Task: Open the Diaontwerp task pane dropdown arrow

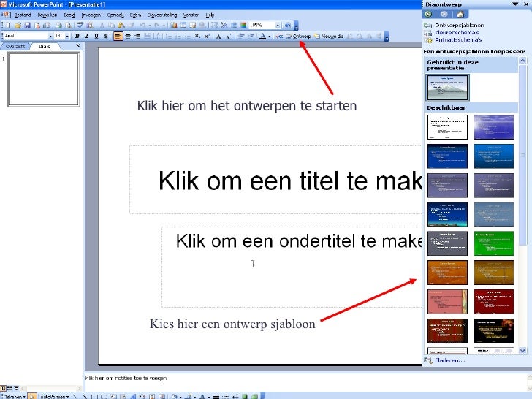Action: [515, 4]
